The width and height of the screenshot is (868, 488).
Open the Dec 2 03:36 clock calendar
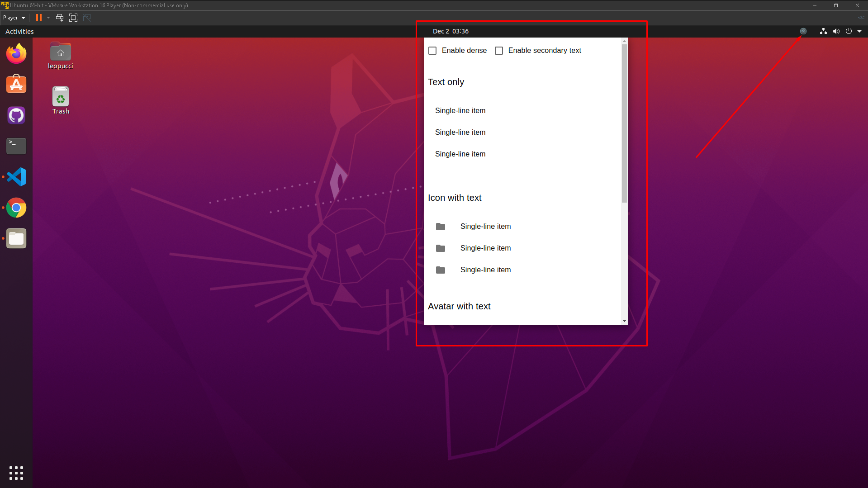pyautogui.click(x=451, y=31)
